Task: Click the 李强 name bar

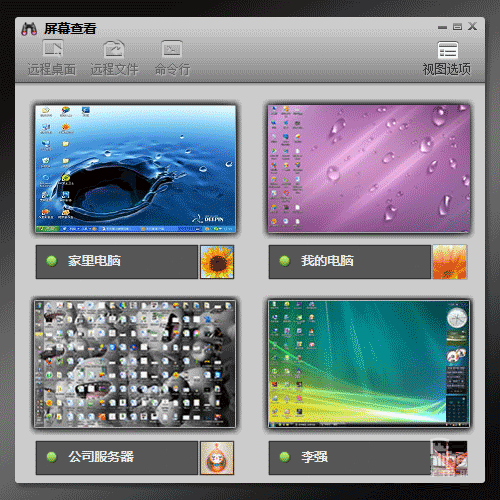Action: pyautogui.click(x=350, y=458)
